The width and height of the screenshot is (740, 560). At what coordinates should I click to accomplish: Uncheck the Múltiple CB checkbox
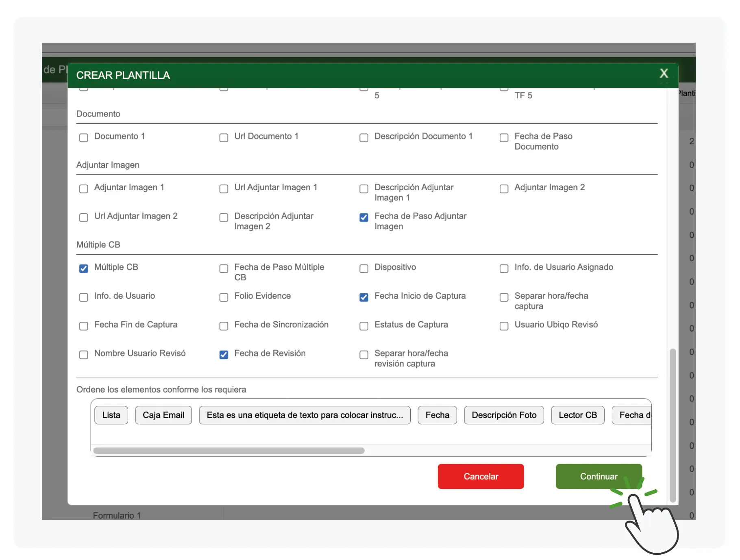click(x=84, y=269)
